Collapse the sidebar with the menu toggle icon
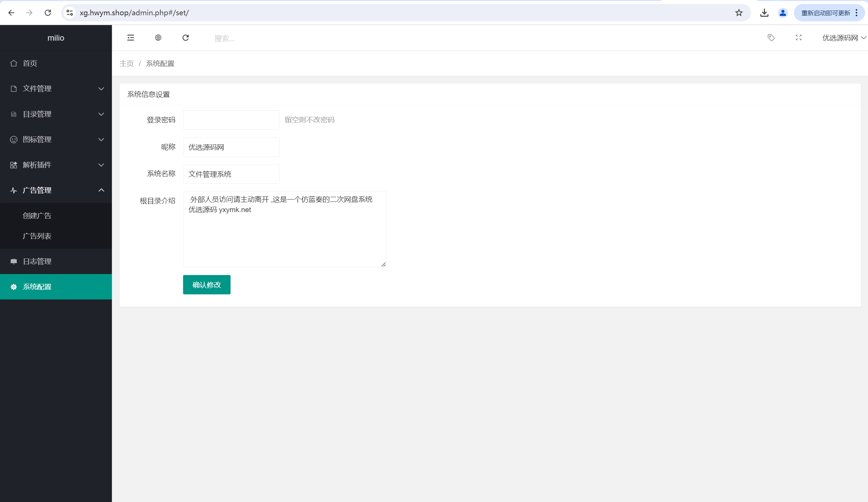868x502 pixels. (131, 38)
